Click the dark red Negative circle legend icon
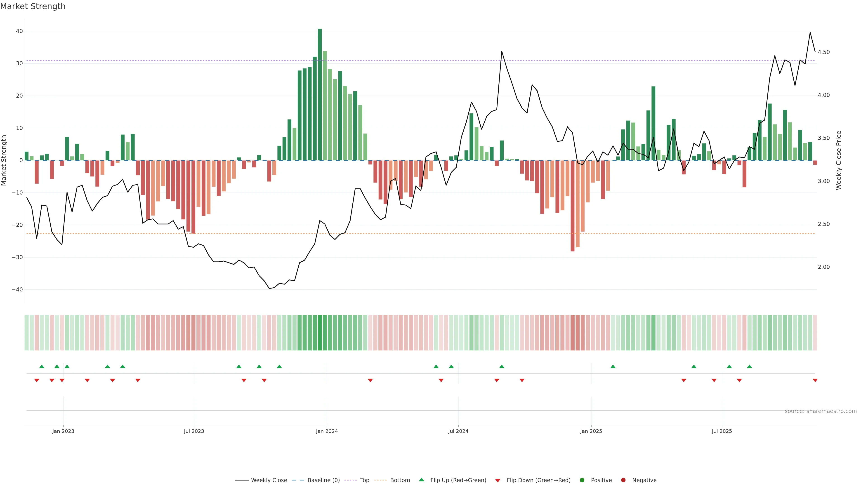 click(x=623, y=480)
